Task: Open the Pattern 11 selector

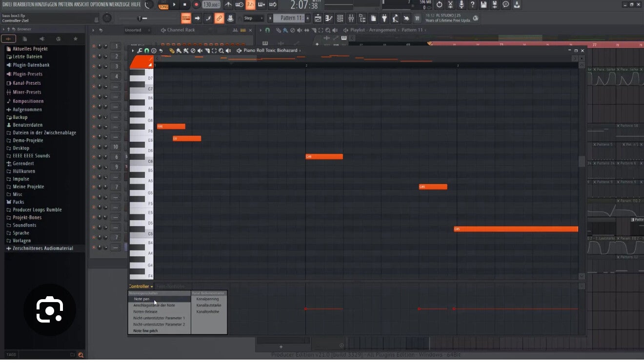Action: [289, 18]
